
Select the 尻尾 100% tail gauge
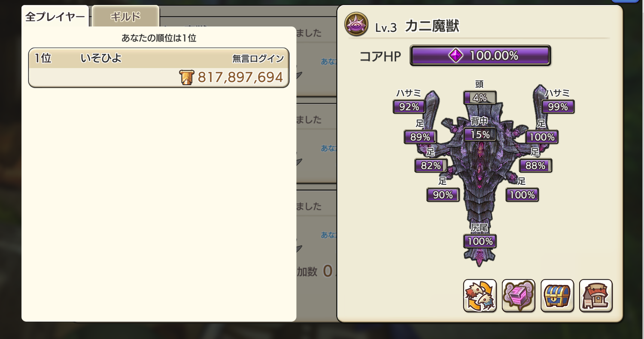pos(480,241)
